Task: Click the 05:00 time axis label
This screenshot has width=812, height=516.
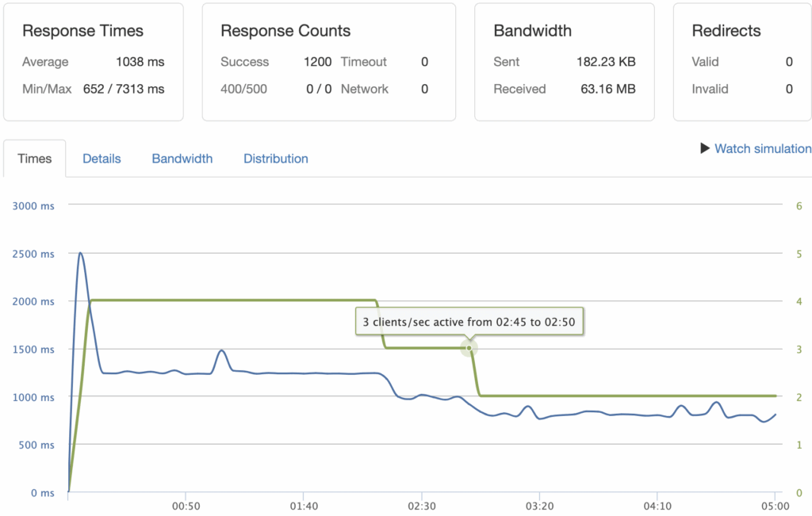Action: (775, 506)
